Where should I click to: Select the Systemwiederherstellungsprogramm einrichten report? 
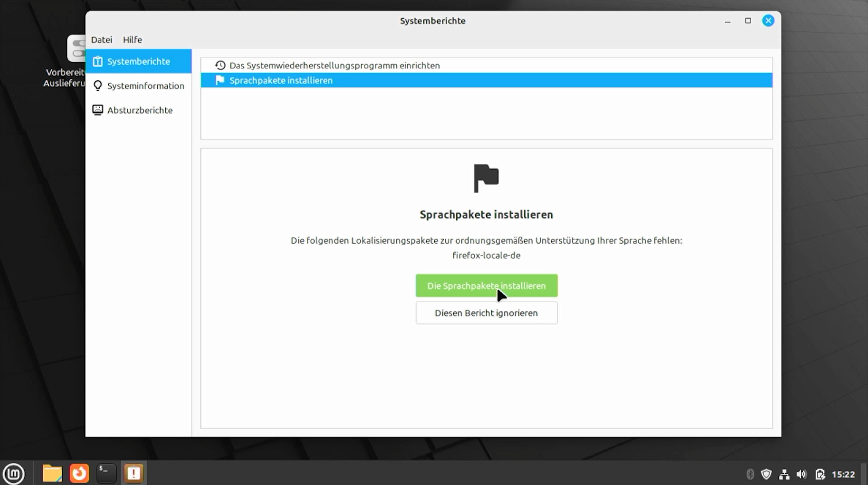pos(334,65)
